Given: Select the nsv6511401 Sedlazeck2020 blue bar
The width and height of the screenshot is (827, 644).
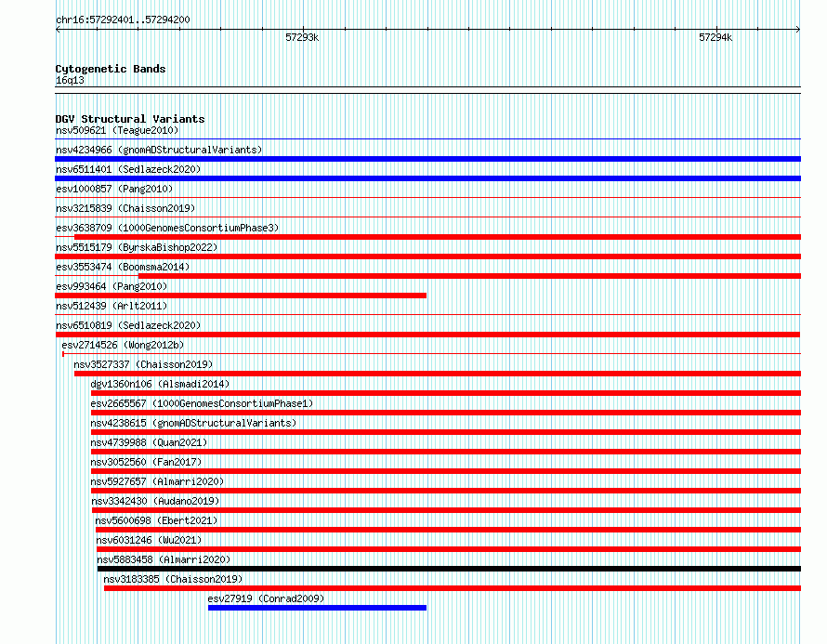Looking at the screenshot, I should 427,178.
